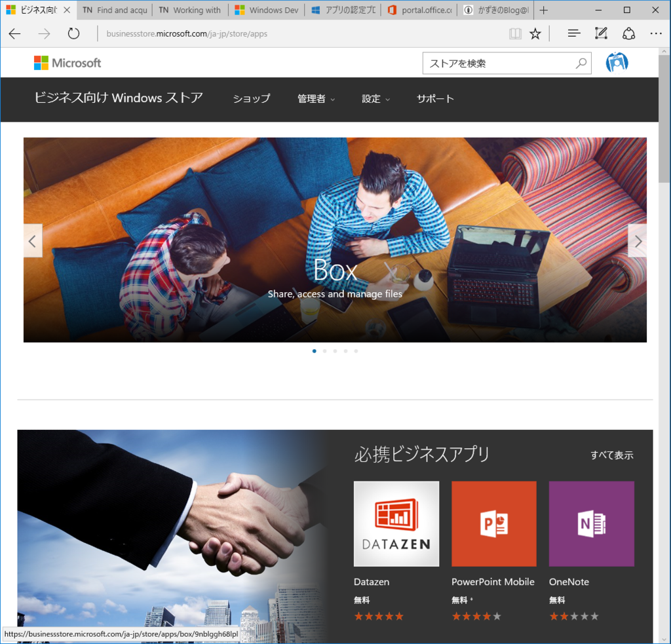Add page to favorites star icon
Viewport: 671px width, 644px height.
[535, 34]
